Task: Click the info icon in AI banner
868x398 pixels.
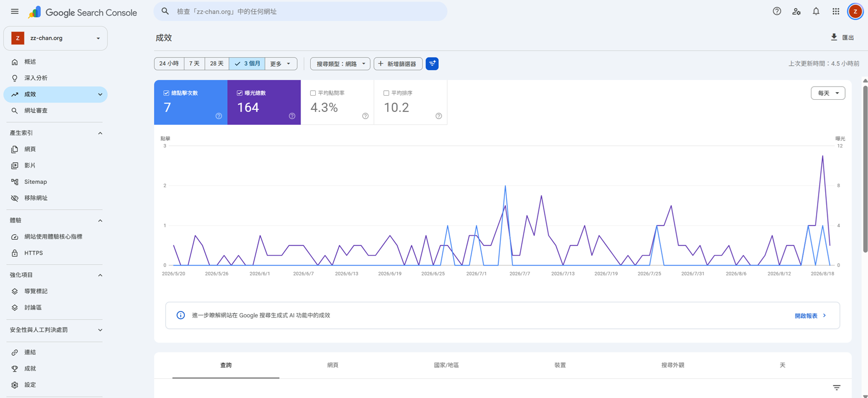Action: [x=180, y=316]
